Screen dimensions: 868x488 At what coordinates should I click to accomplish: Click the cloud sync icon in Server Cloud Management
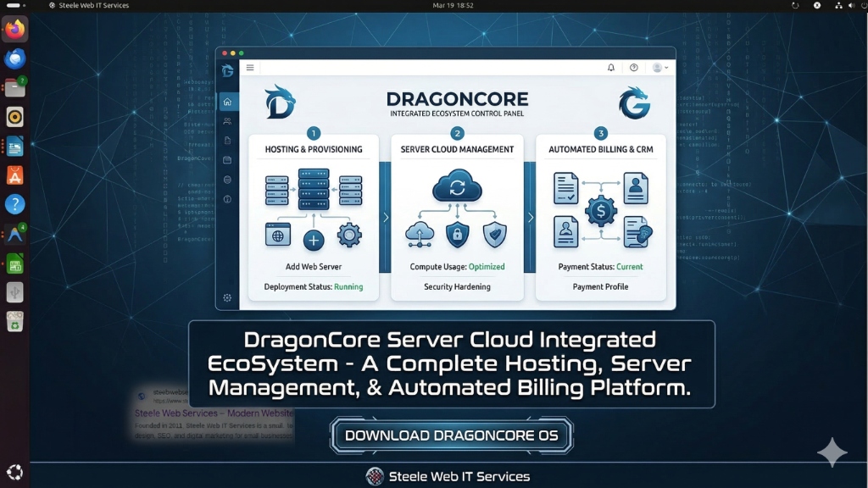pyautogui.click(x=457, y=188)
